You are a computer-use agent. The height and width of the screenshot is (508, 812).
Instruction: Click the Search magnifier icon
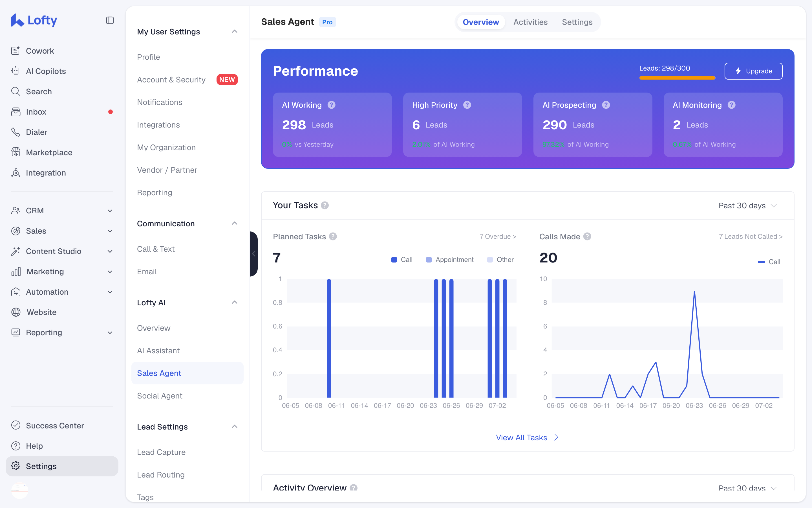pos(16,91)
